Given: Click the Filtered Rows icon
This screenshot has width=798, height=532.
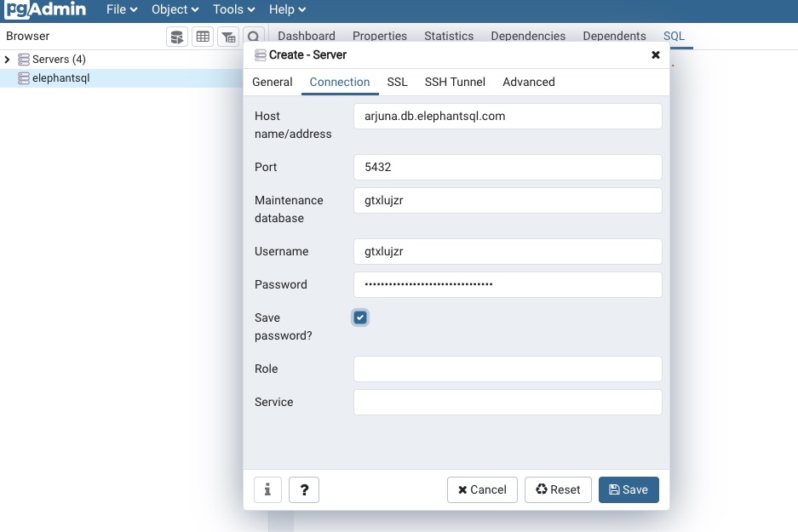Looking at the screenshot, I should [228, 37].
